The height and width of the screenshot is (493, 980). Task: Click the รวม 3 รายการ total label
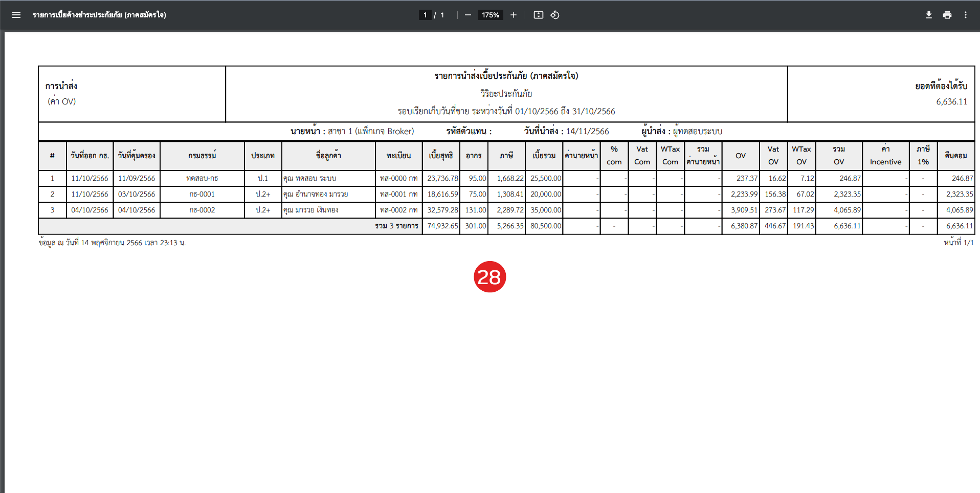click(x=396, y=226)
